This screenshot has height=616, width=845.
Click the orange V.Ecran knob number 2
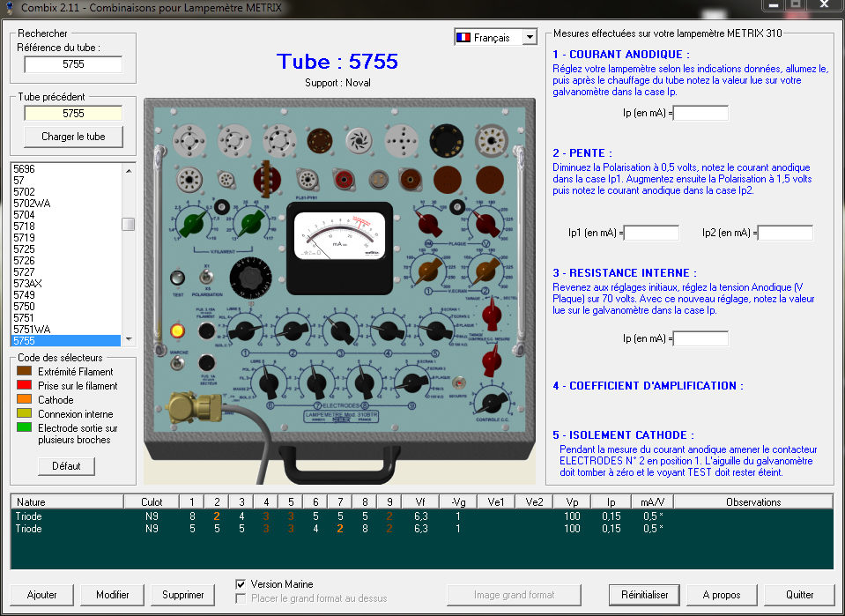click(x=486, y=271)
